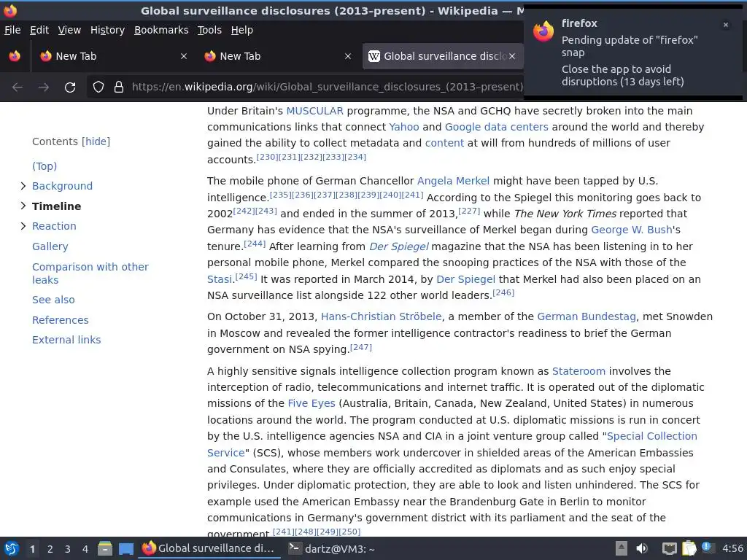Expand the Reaction section in Contents

(x=23, y=226)
